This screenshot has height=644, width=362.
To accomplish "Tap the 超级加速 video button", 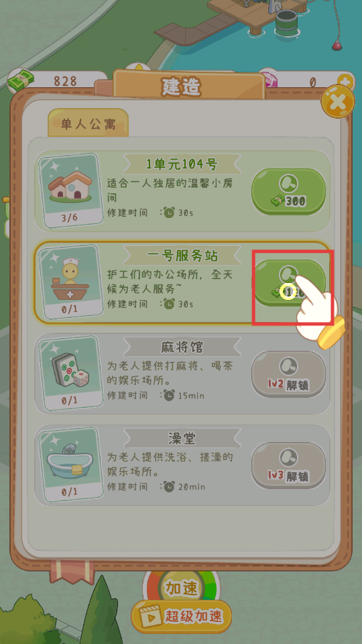I will tap(182, 616).
